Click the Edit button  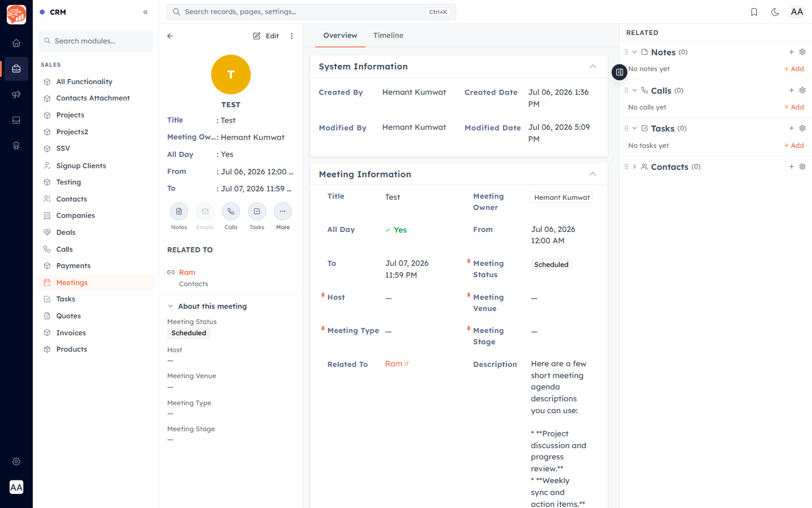(x=266, y=36)
